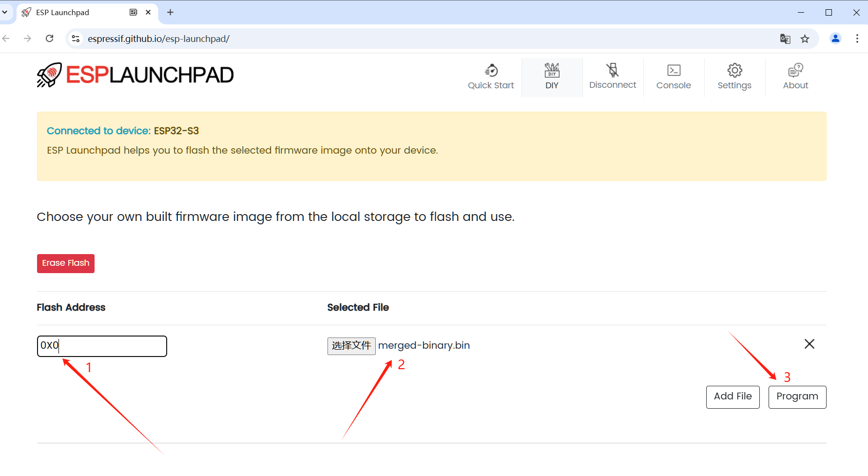The width and height of the screenshot is (868, 476).
Task: Open the About page
Action: point(795,77)
